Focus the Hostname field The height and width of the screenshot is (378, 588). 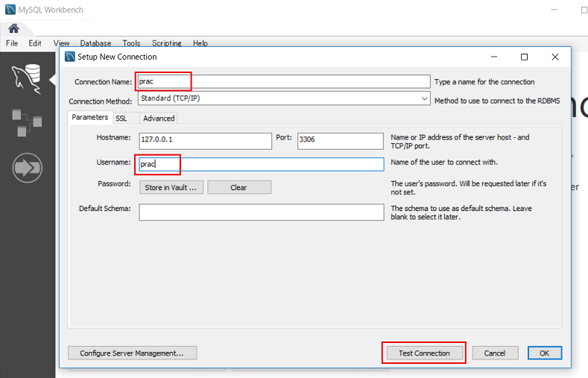point(205,141)
